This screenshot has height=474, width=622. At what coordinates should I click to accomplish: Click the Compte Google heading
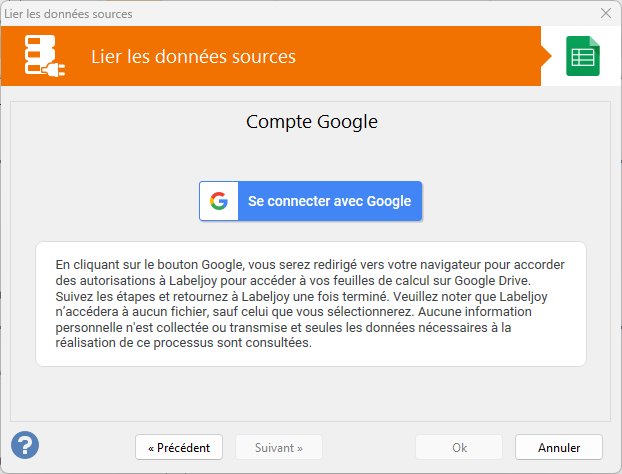pyautogui.click(x=312, y=122)
